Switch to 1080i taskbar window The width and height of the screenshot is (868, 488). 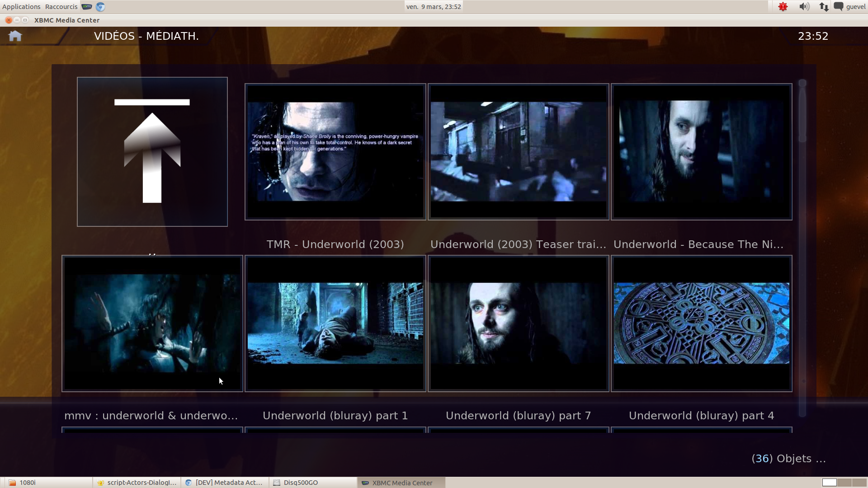(x=45, y=483)
